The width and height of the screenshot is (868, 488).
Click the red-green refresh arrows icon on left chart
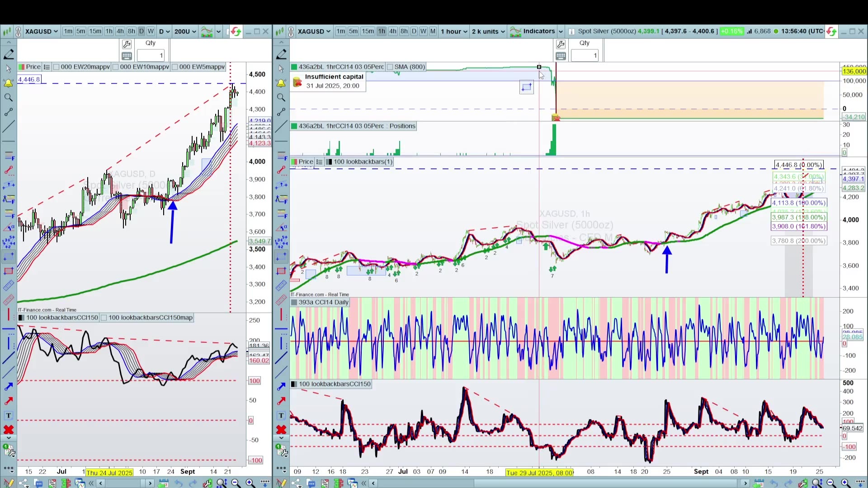click(236, 31)
